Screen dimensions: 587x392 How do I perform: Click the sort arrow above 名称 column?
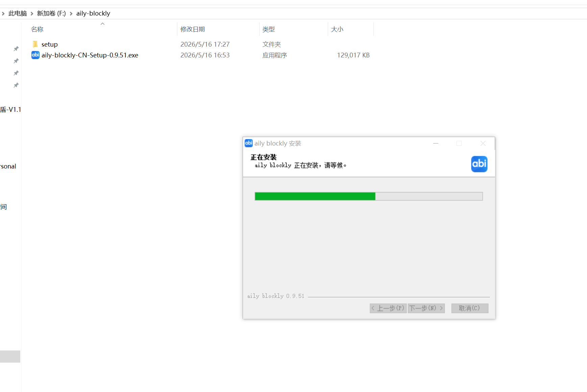pyautogui.click(x=103, y=24)
